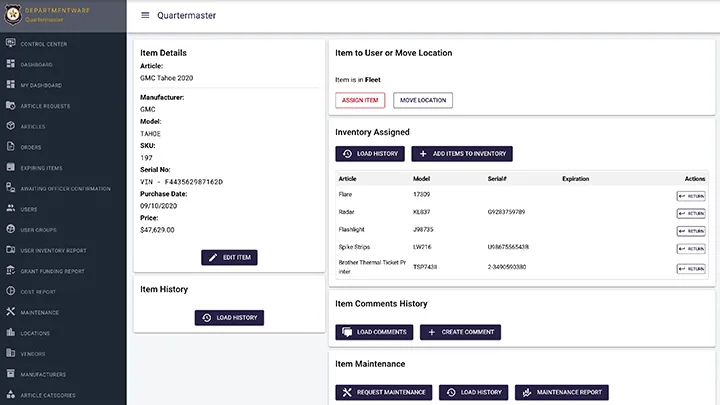Return the Flare item
Screen dimensions: 720x405
pos(691,196)
